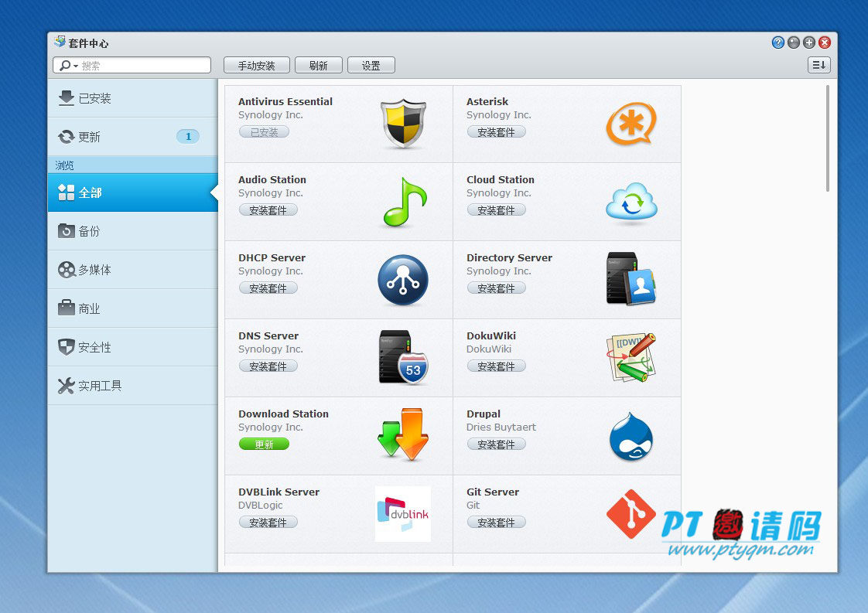Click the Git Server red diamond icon
868x613 pixels.
(x=631, y=514)
